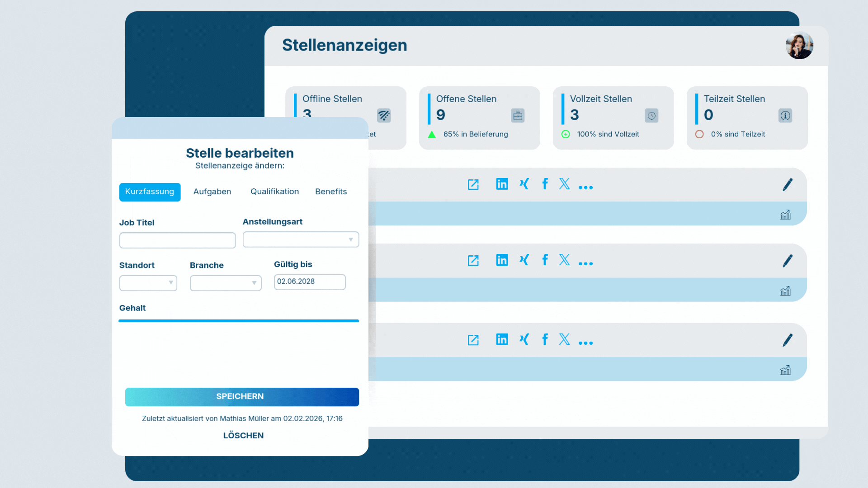This screenshot has height=488, width=868.
Task: Click LinkedIn icon in first job row
Action: click(x=502, y=184)
